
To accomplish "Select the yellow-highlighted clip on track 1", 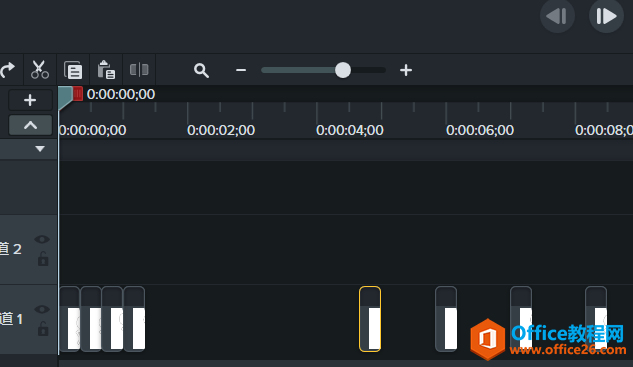I will [x=370, y=319].
